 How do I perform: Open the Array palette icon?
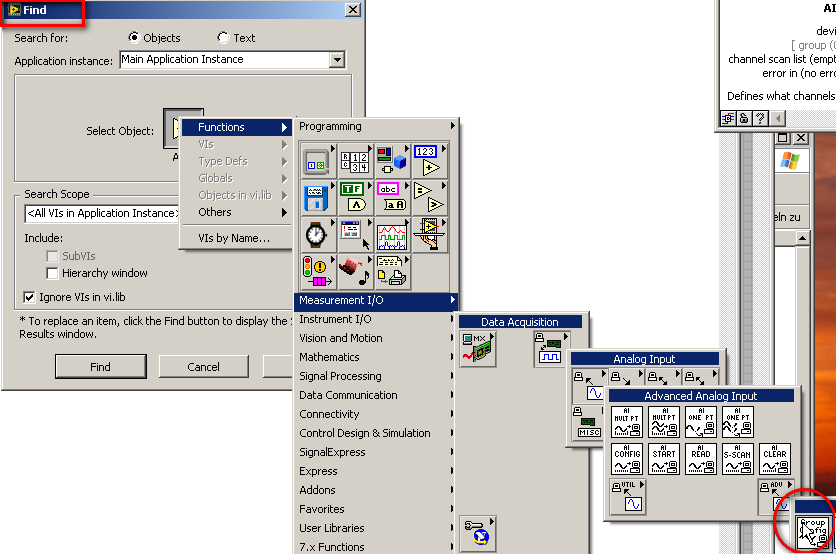pyautogui.click(x=356, y=161)
